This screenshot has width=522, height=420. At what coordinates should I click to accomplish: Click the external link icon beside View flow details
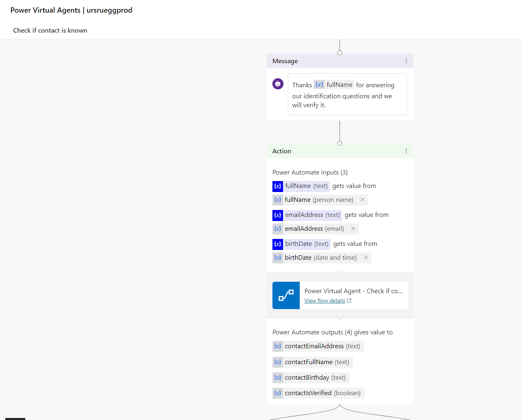(x=349, y=301)
